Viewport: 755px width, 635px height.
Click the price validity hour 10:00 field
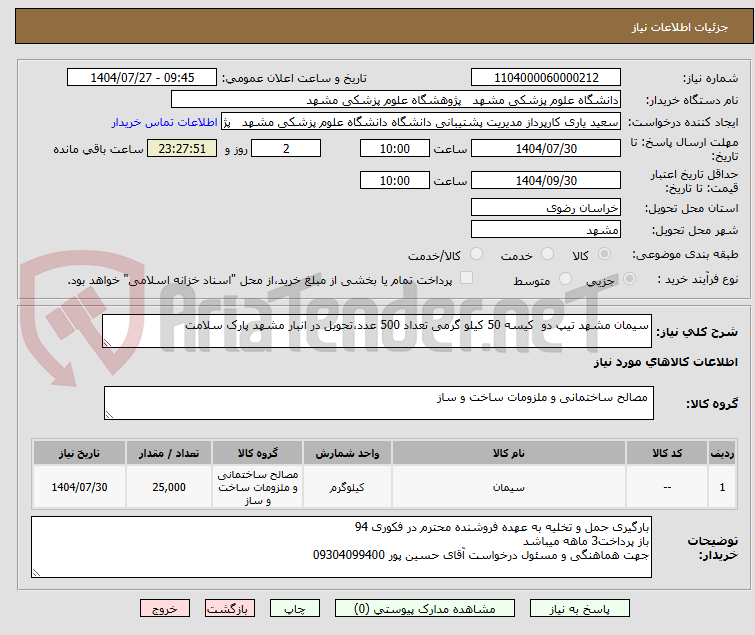[x=395, y=181]
